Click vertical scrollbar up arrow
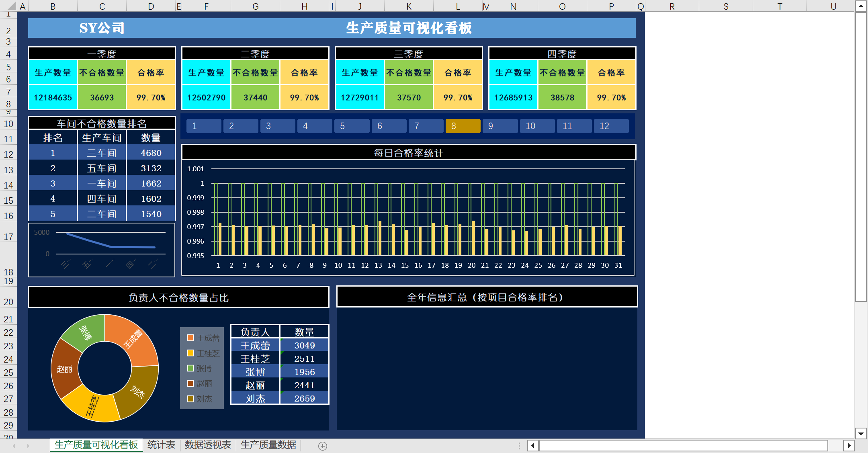Viewport: 868px width, 453px height. pos(861,6)
